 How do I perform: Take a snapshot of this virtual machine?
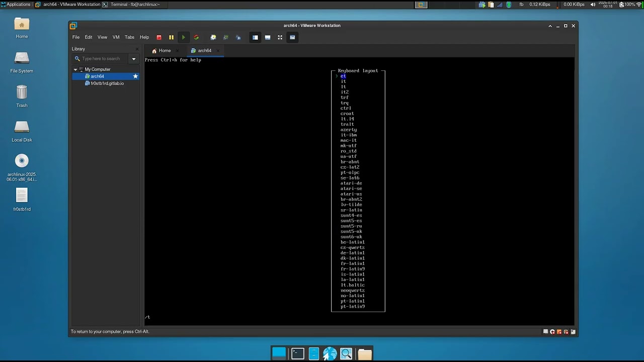coord(213,37)
